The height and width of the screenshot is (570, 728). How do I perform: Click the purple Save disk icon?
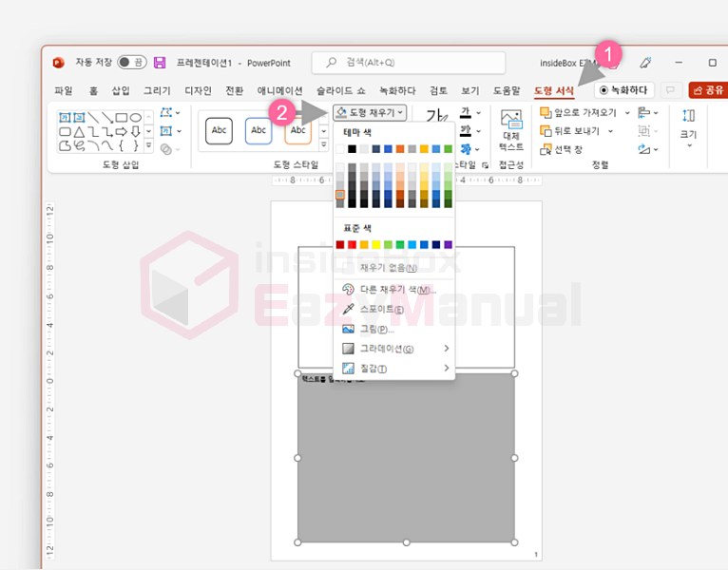coord(160,63)
